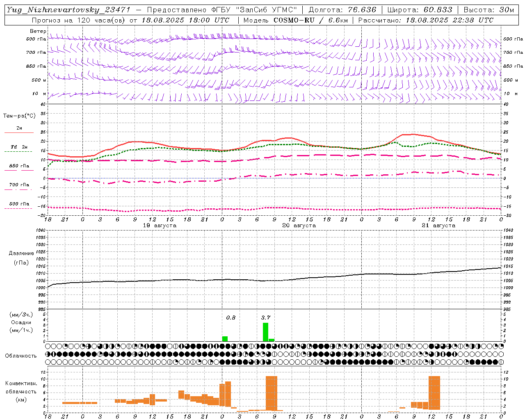This screenshot has height=420, width=525.
Task: Click '700 гПа' legend in temperature panel
Action: tap(19, 185)
